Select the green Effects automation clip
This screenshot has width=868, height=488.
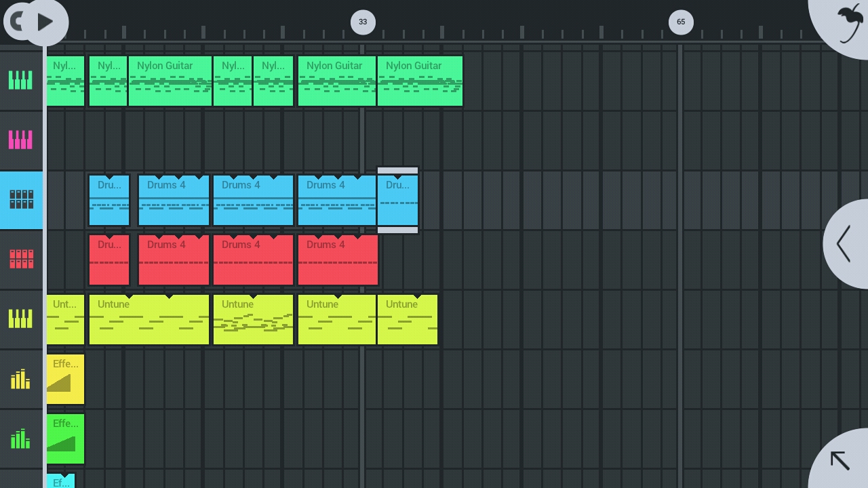tap(65, 439)
